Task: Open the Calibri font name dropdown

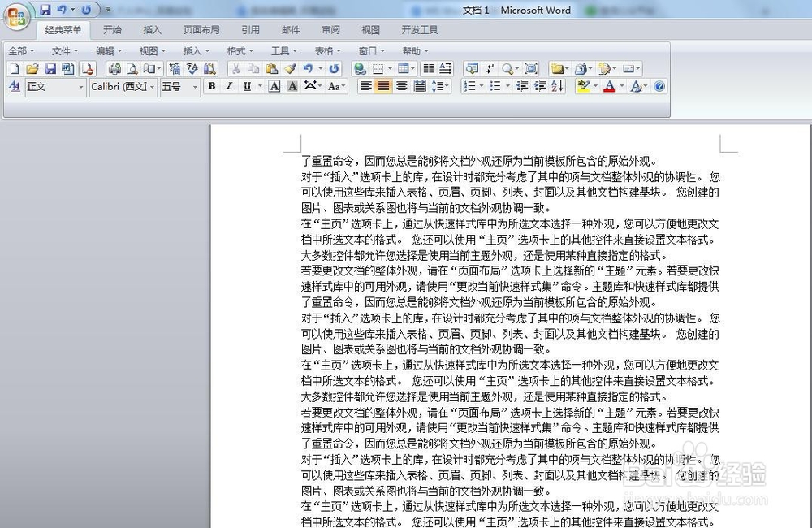Action: pyautogui.click(x=123, y=87)
